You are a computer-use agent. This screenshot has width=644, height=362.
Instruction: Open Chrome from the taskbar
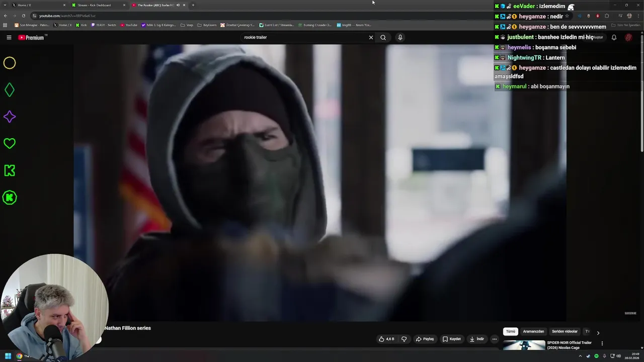click(x=19, y=356)
